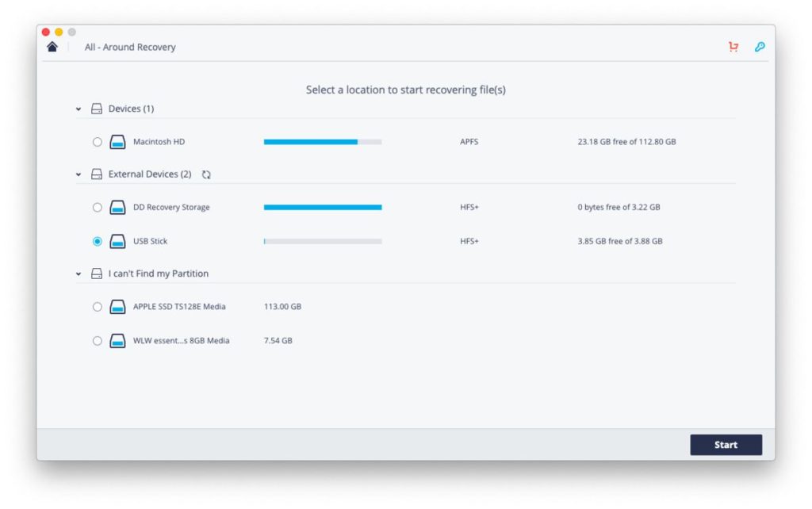The height and width of the screenshot is (509, 812).
Task: Collapse the Devices section
Action: pos(78,109)
